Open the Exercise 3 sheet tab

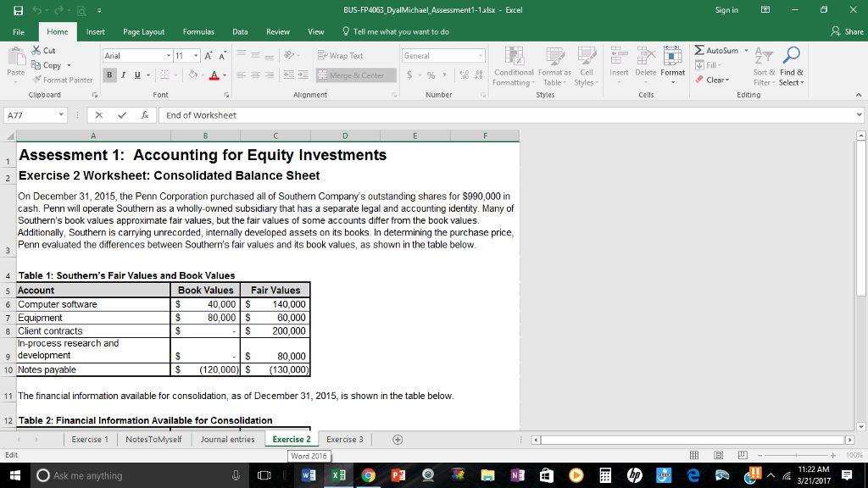pyautogui.click(x=344, y=440)
